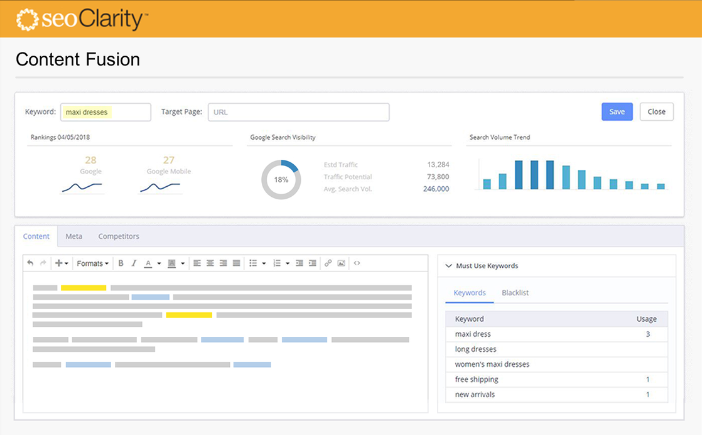This screenshot has width=702, height=435.
Task: Select the Blacklist tab
Action: (x=515, y=293)
